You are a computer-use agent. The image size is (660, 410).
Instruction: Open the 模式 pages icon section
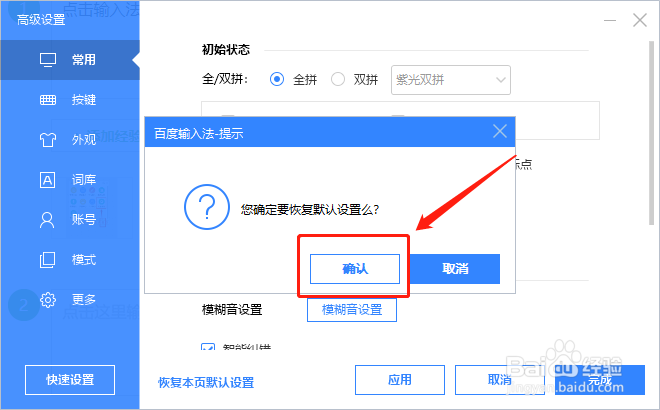pyautogui.click(x=47, y=260)
